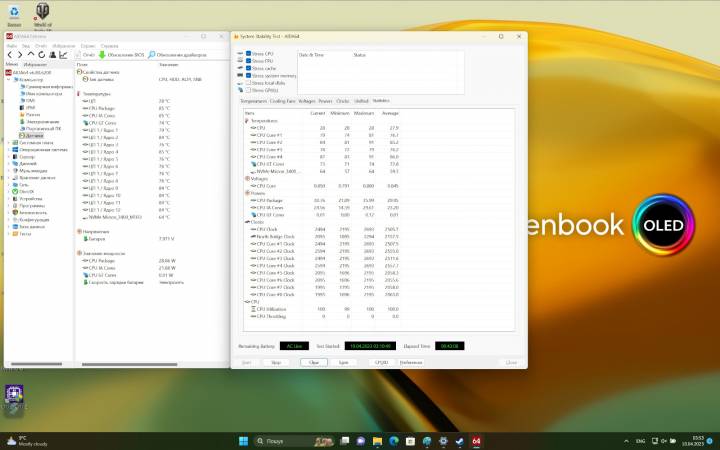This screenshot has width=720, height=450.
Task: Open the Settings gear taskbar icon
Action: (x=443, y=441)
